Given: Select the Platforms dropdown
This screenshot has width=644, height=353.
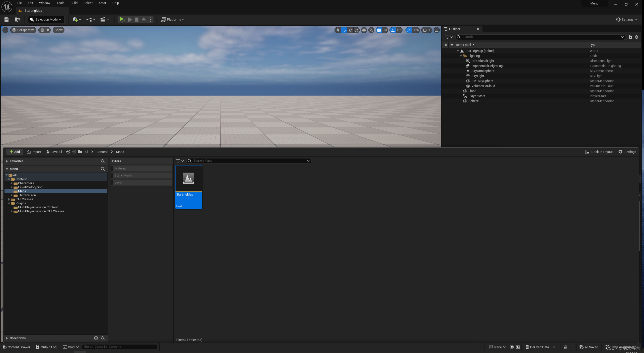Looking at the screenshot, I should coord(173,20).
